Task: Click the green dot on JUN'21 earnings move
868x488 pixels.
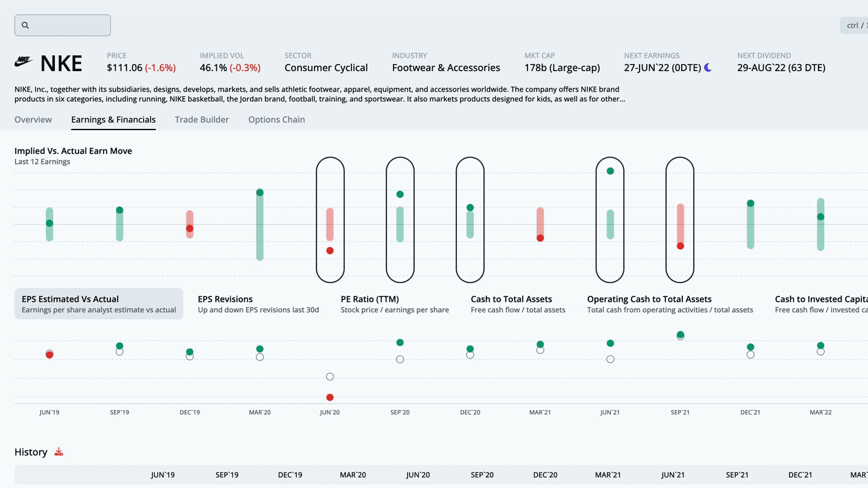Action: 610,171
